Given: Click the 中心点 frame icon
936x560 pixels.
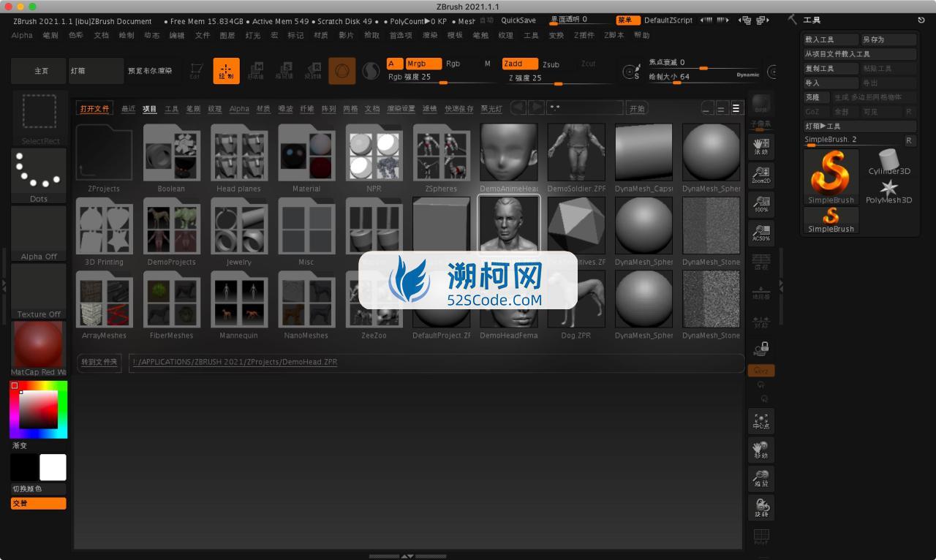Looking at the screenshot, I should tap(761, 420).
